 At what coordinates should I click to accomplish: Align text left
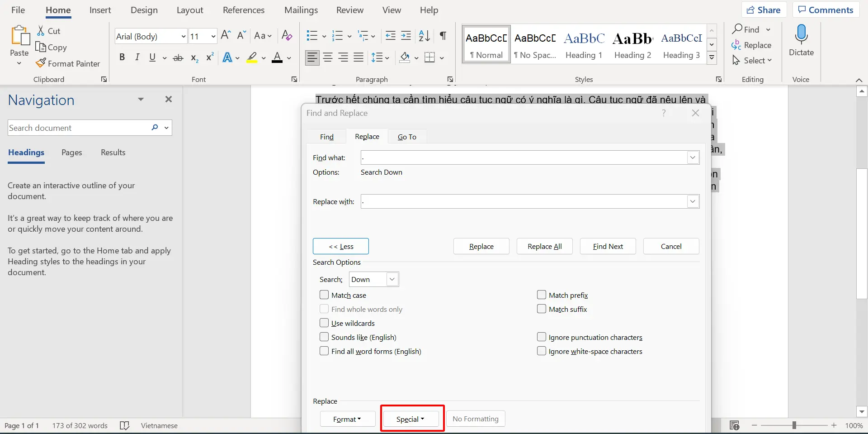[312, 57]
